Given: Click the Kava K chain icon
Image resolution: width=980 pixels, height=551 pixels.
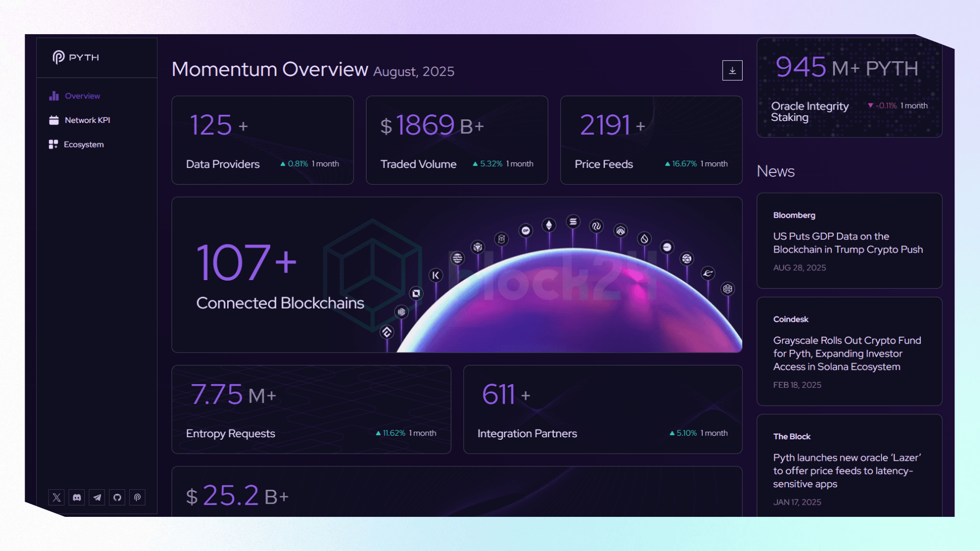Looking at the screenshot, I should (435, 275).
